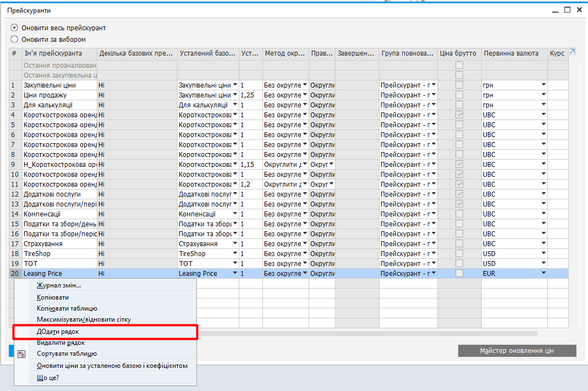Minimize the Прейскуранти window

(x=554, y=9)
